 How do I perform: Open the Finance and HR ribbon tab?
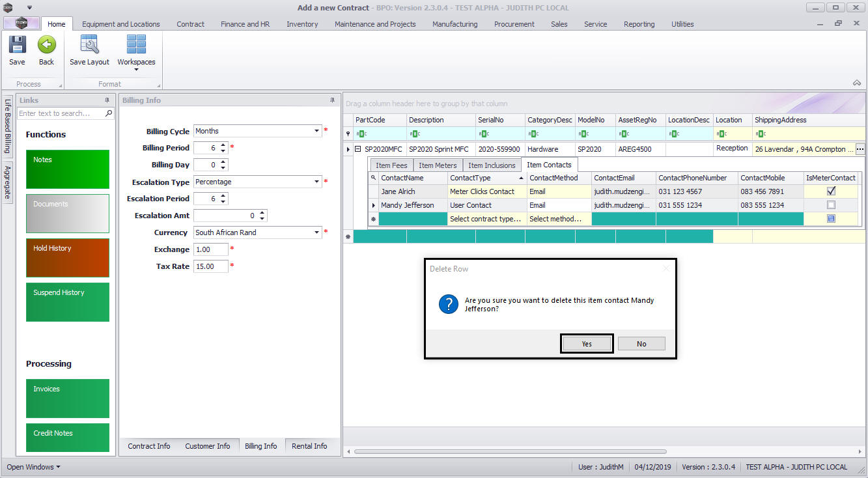pyautogui.click(x=245, y=24)
